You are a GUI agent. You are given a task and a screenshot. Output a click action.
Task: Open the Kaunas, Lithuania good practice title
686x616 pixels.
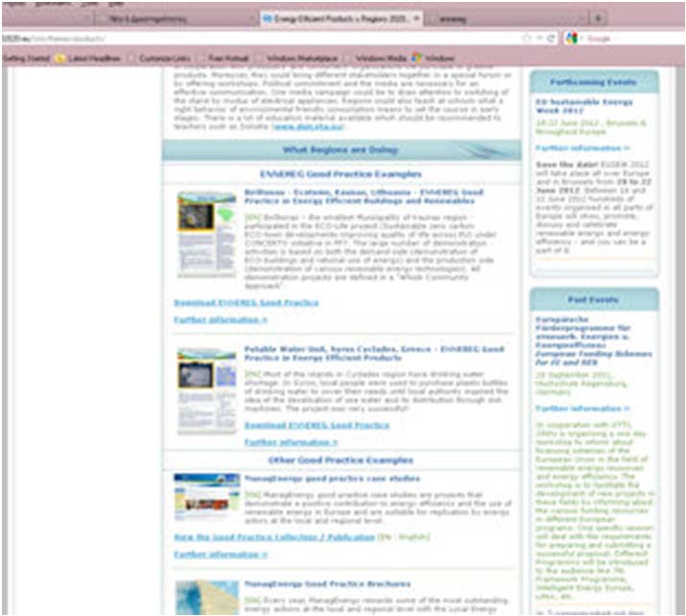[364, 197]
